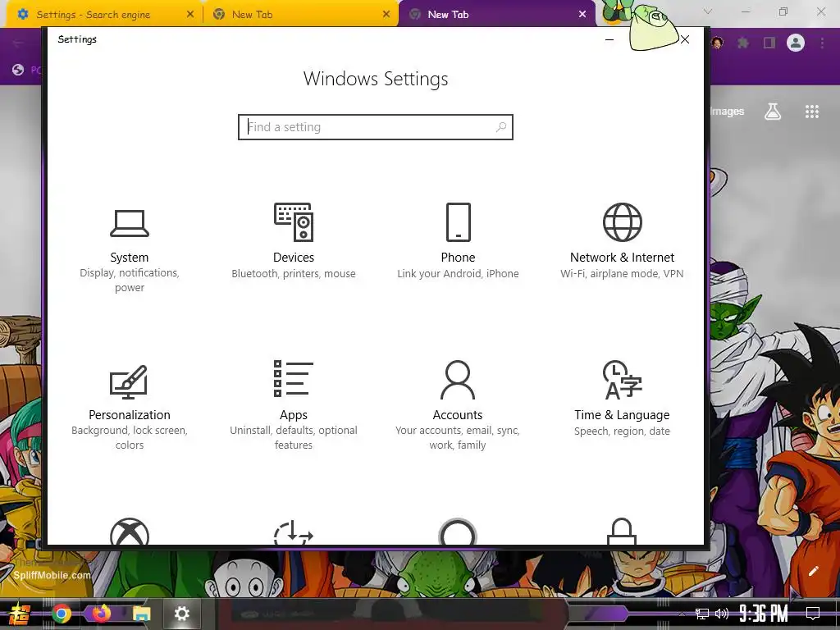Open Devices settings icon

(294, 221)
